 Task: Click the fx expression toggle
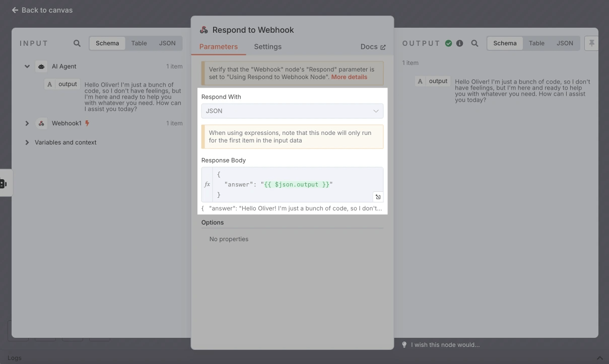click(207, 185)
